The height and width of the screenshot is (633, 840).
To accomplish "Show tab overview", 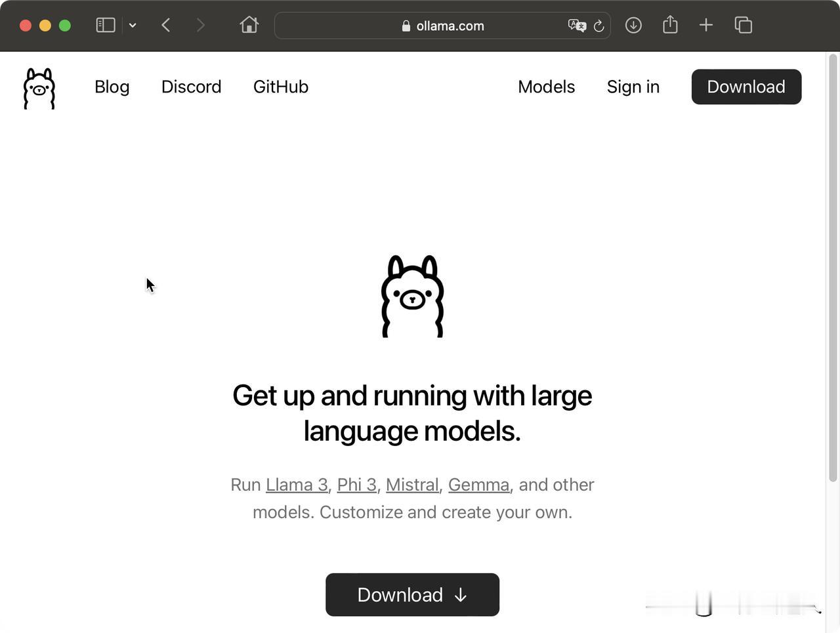I will [744, 25].
